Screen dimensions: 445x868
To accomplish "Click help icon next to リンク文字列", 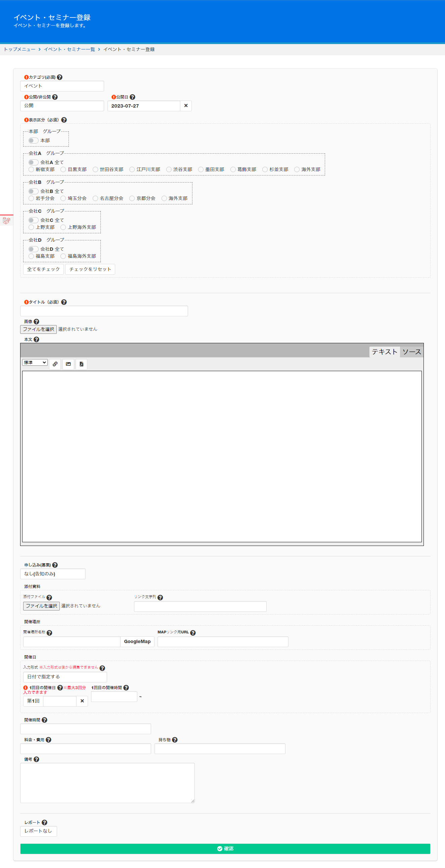I will coord(160,598).
